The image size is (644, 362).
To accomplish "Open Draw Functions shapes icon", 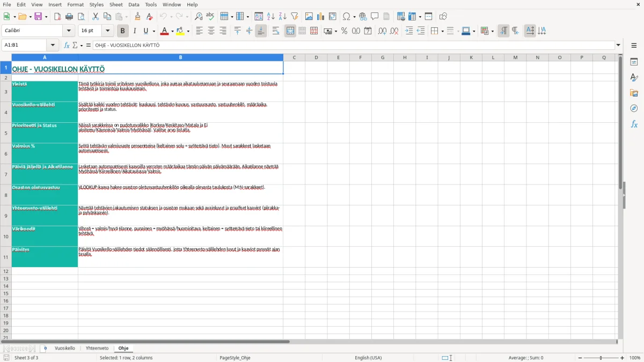I will pos(443,17).
